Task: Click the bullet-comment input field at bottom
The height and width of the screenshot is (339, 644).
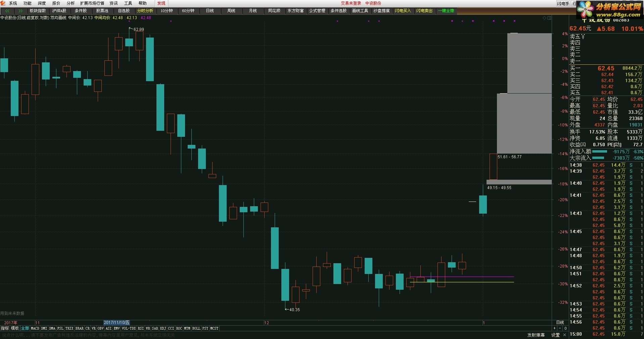Action: (262, 335)
